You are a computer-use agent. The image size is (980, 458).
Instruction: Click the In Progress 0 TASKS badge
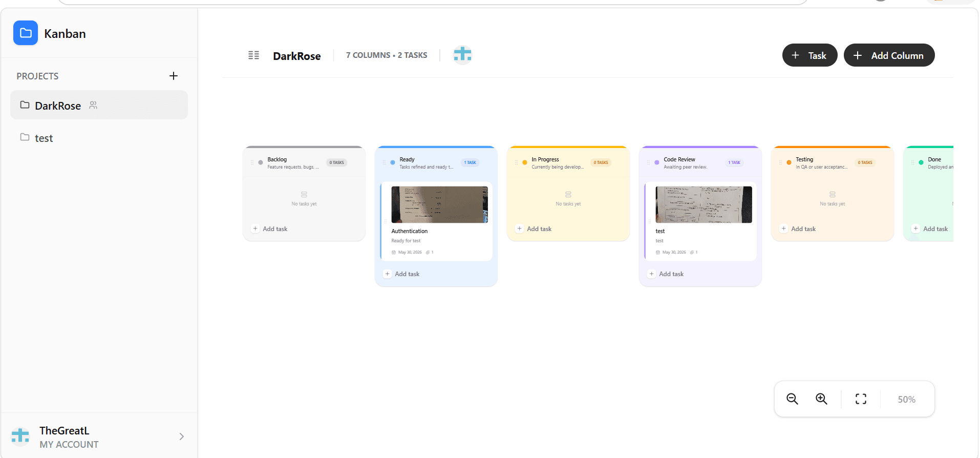(x=601, y=162)
